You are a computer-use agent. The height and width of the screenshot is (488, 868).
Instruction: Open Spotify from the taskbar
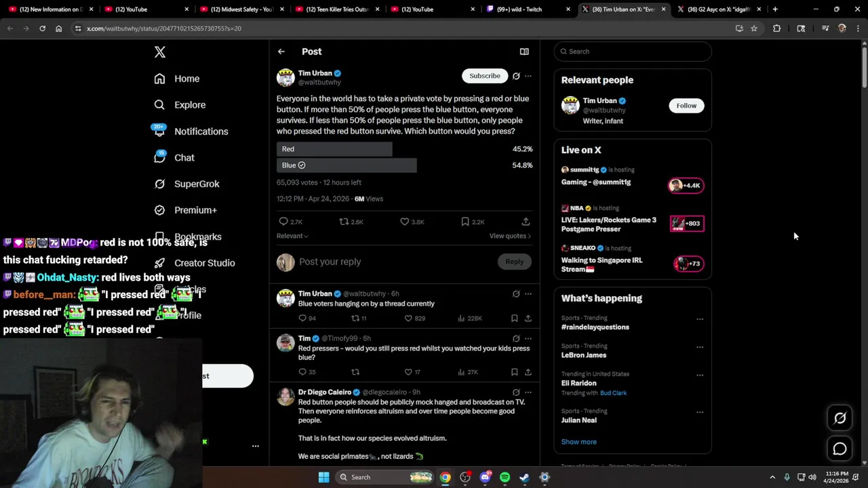505,477
